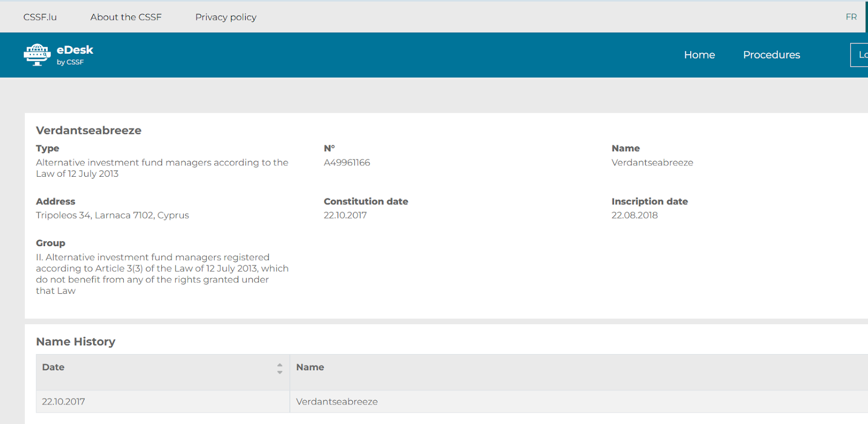Click the Name column header in Name History
Viewport: 868px width, 424px height.
[310, 367]
